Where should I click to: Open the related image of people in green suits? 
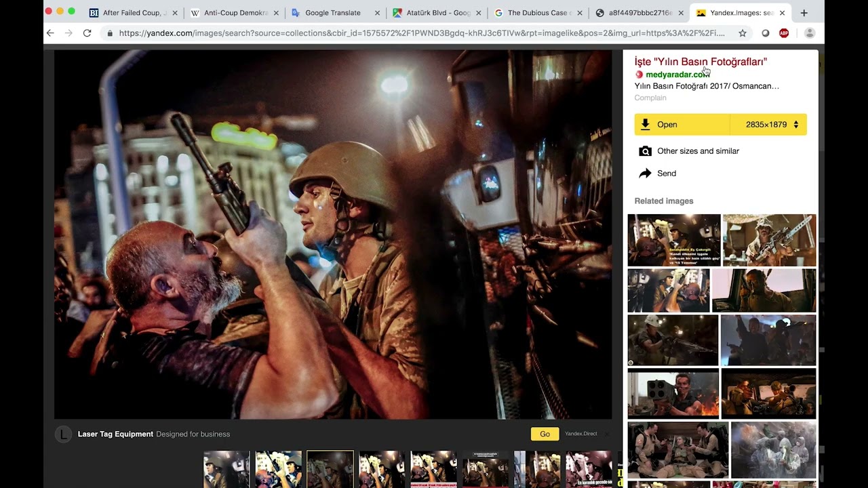[x=678, y=450]
